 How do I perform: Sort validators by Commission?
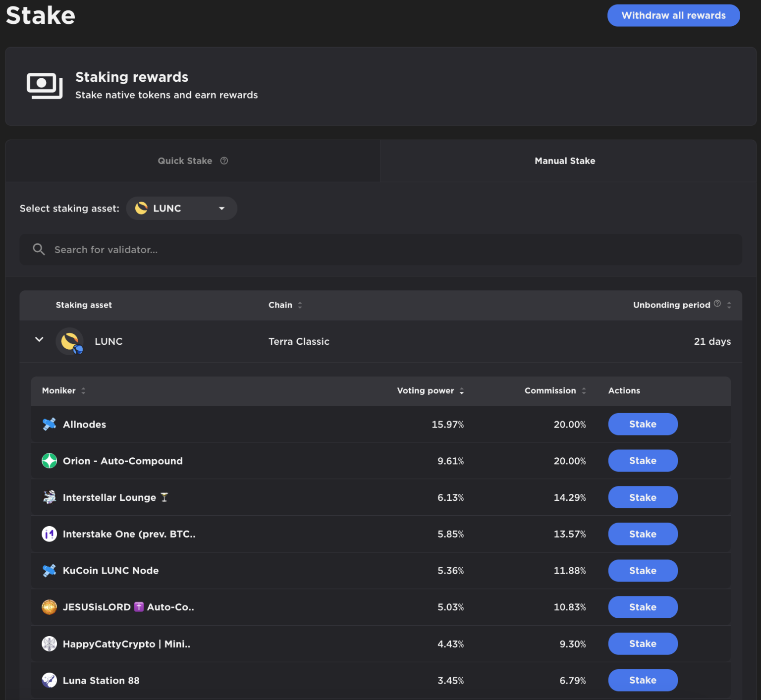point(584,391)
